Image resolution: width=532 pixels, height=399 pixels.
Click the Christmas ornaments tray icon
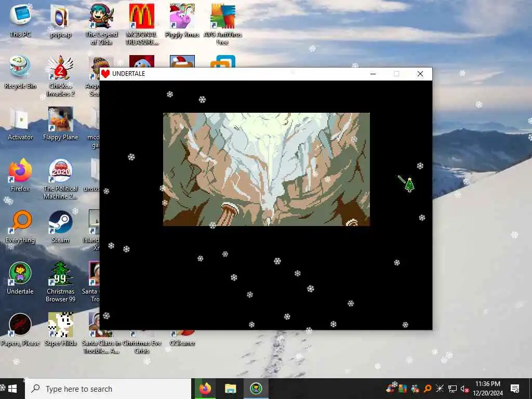click(x=415, y=389)
